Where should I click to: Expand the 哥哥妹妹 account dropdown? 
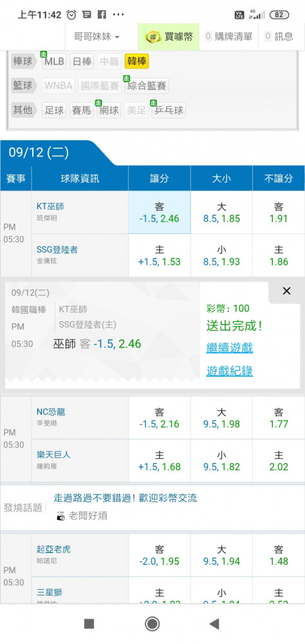pos(97,37)
